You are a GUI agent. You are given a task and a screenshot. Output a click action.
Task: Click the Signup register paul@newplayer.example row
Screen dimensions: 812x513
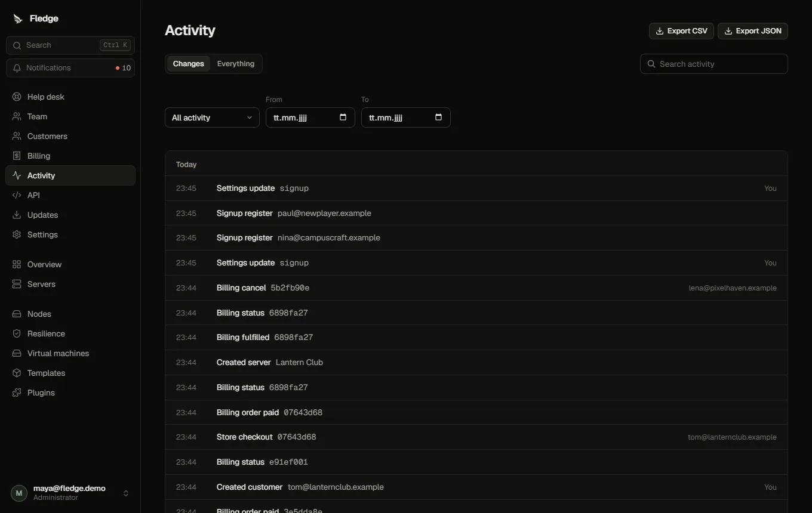tap(476, 213)
